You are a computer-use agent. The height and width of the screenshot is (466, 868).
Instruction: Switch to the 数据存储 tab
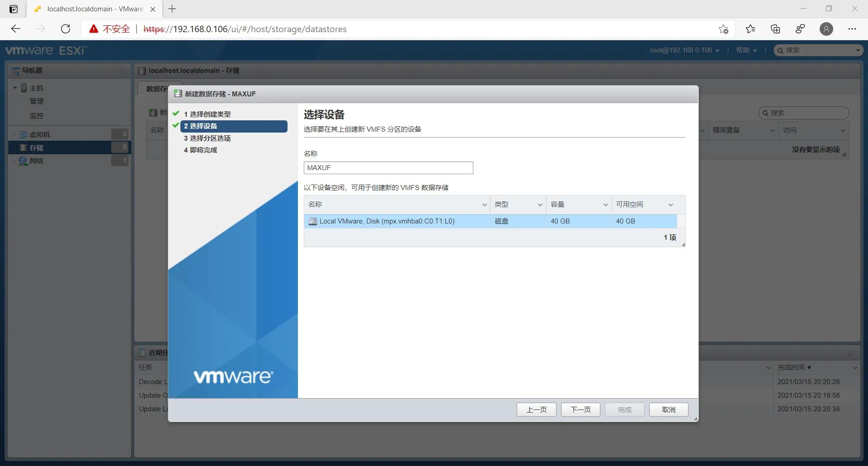coord(157,89)
